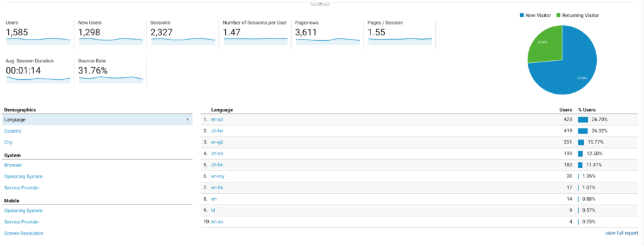644x246 pixels.
Task: Open Browser under System
Action: pyautogui.click(x=13, y=165)
